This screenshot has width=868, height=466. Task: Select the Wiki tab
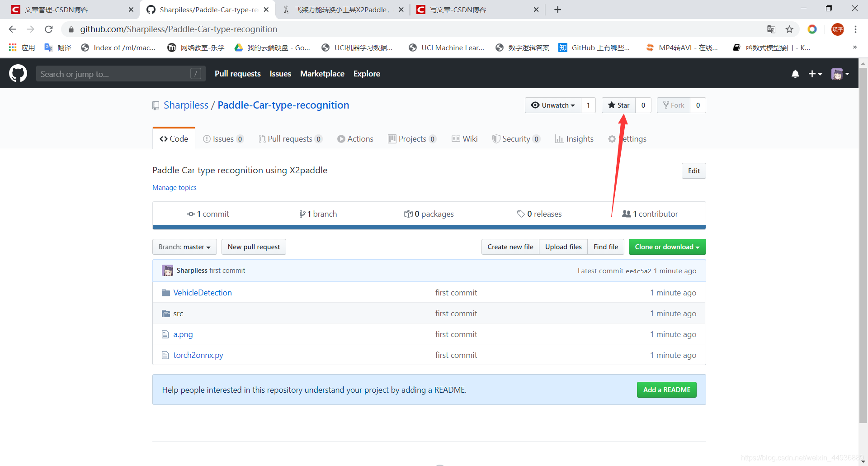tap(464, 139)
